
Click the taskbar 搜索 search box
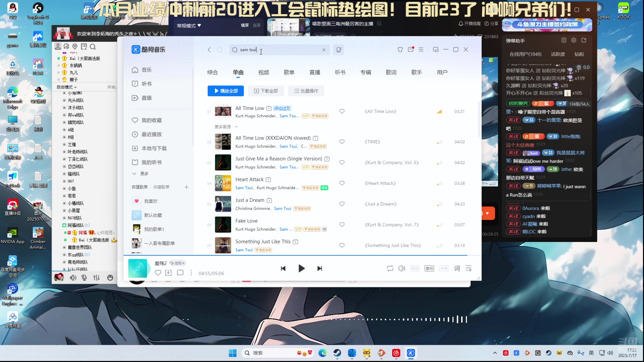tap(278, 353)
